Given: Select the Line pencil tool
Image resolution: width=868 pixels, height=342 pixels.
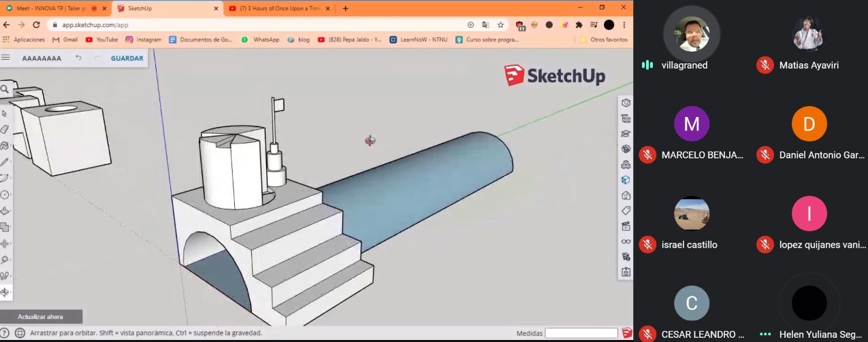Looking at the screenshot, I should (5, 162).
